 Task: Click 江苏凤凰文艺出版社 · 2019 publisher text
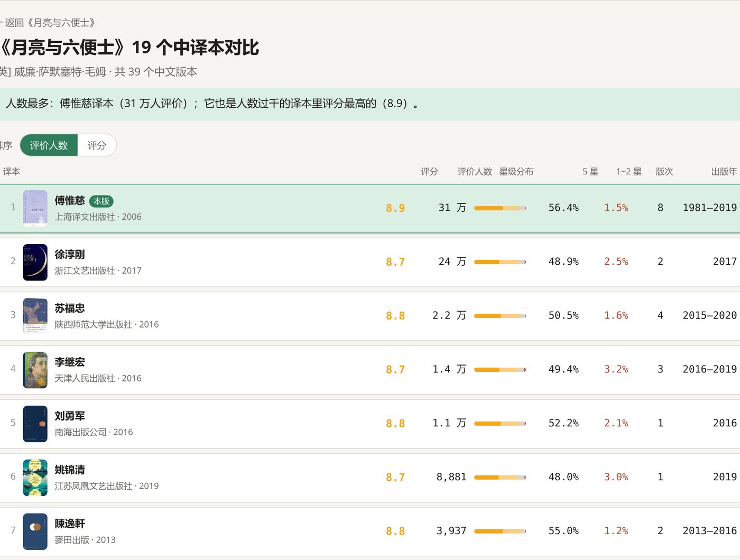[x=107, y=486]
